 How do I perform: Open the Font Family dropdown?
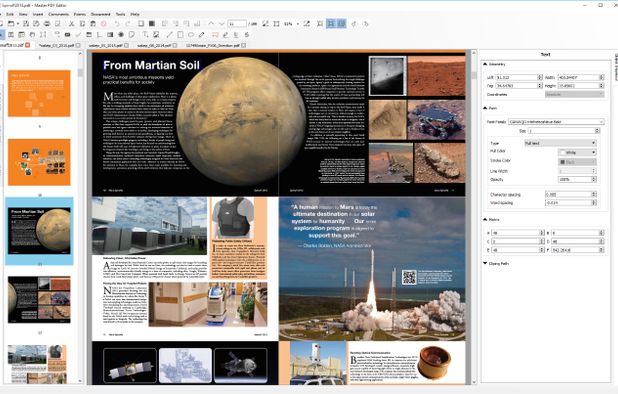556,122
